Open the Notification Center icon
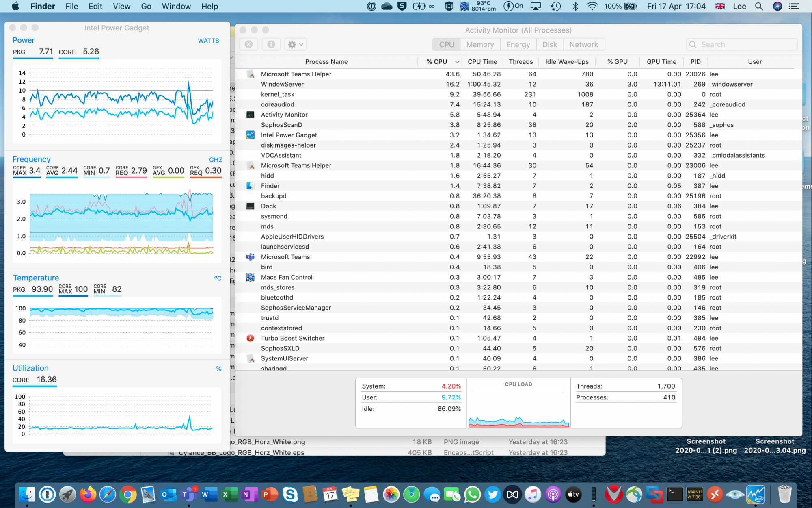 [794, 6]
